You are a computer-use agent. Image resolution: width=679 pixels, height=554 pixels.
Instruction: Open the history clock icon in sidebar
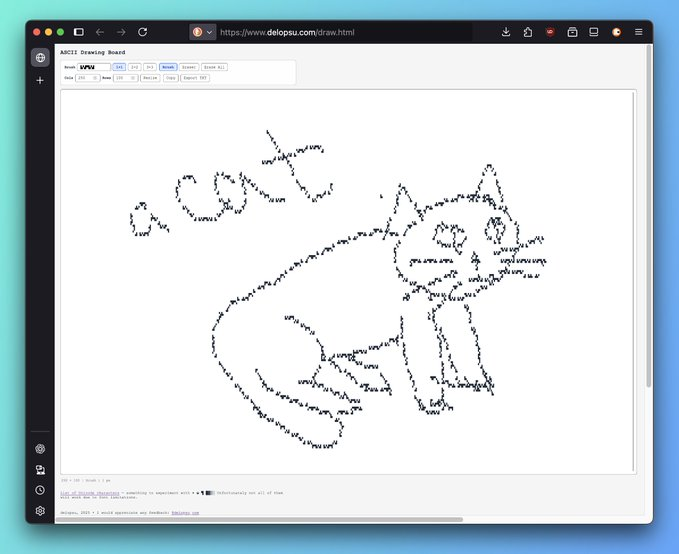(x=40, y=490)
